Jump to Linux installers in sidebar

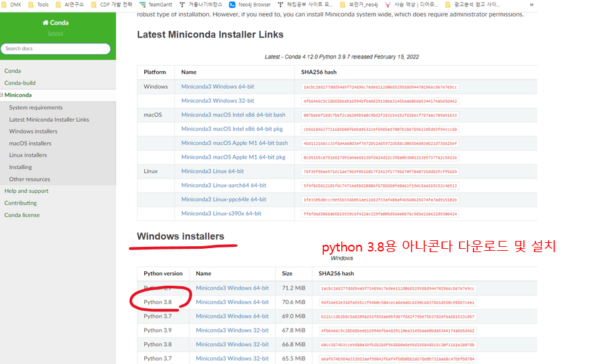[28, 155]
